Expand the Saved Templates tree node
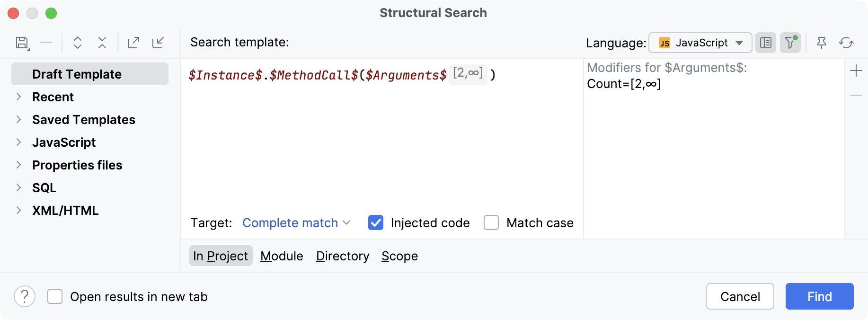 coord(19,120)
